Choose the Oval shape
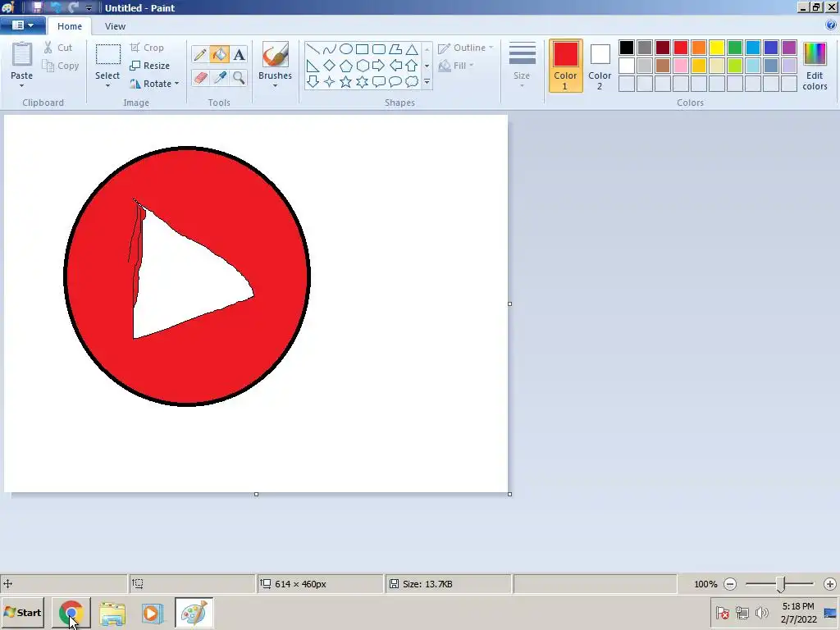840x630 pixels. 346,49
